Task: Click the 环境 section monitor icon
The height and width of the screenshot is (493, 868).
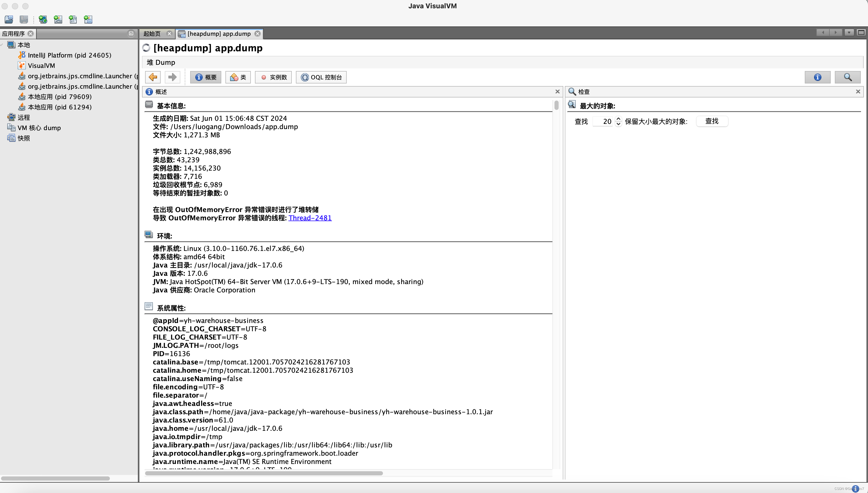Action: (149, 234)
